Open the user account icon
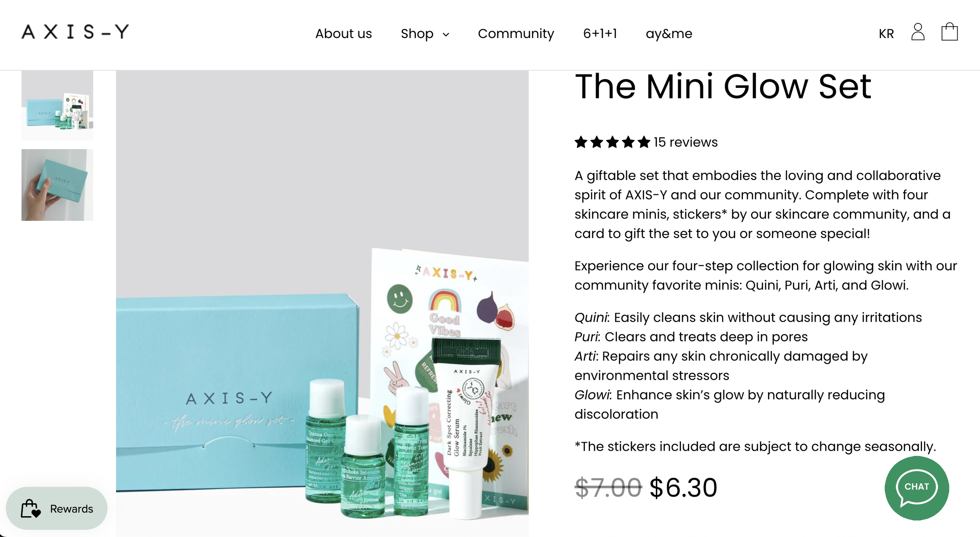 point(918,32)
